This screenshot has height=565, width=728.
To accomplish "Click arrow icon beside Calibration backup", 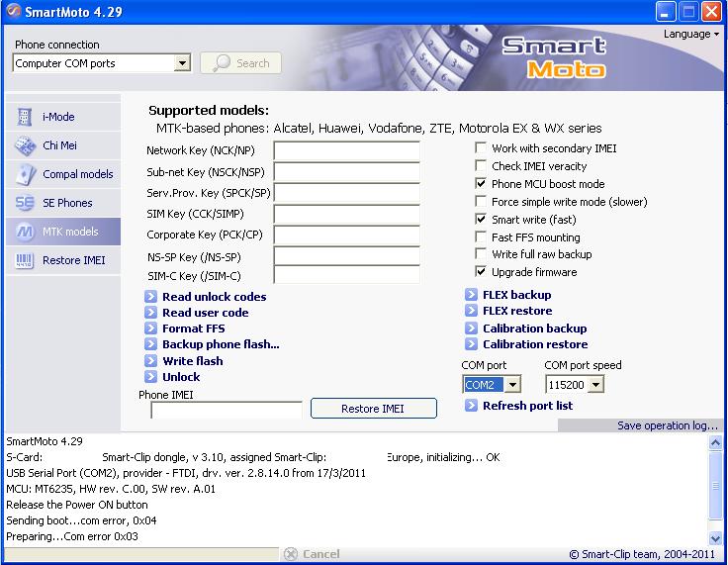I will 471,329.
